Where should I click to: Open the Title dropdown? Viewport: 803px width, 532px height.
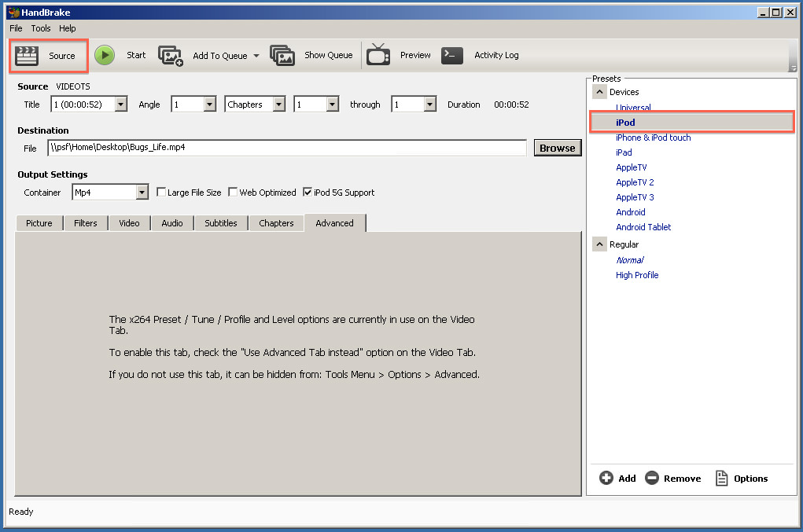[x=121, y=105]
